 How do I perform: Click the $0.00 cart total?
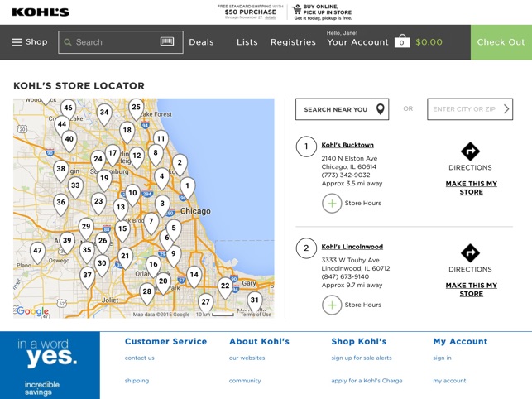click(429, 42)
